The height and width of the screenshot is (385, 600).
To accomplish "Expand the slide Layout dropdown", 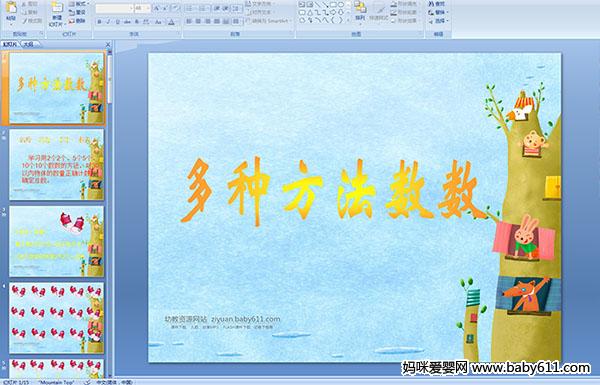I will click(x=78, y=4).
